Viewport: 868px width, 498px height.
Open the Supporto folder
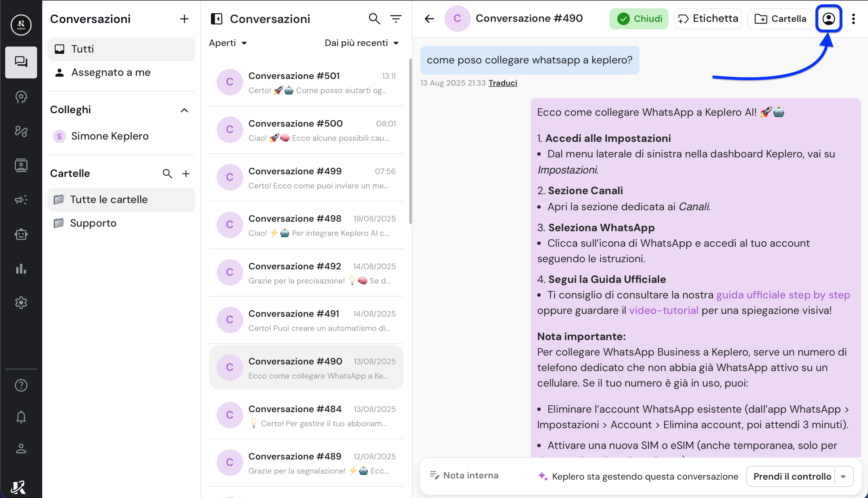tap(121, 223)
